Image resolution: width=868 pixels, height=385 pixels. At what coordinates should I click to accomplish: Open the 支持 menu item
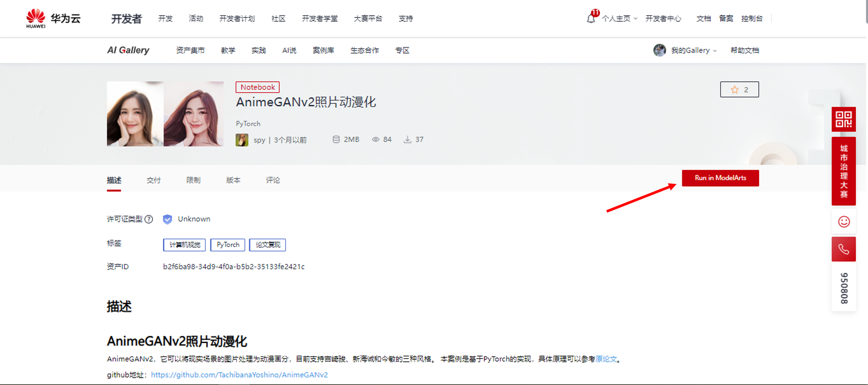click(406, 19)
